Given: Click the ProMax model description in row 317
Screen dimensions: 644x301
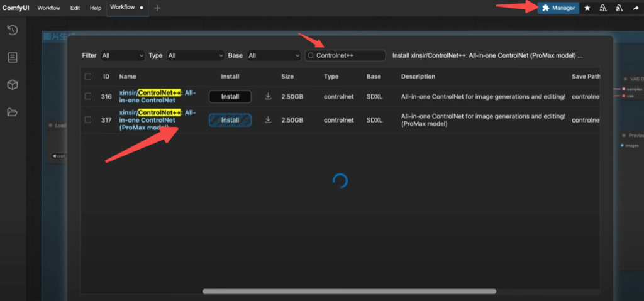Looking at the screenshot, I should pos(483,120).
